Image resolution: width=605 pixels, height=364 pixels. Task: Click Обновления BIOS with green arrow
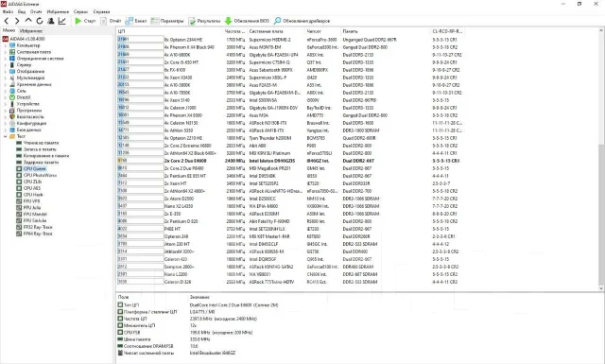247,21
